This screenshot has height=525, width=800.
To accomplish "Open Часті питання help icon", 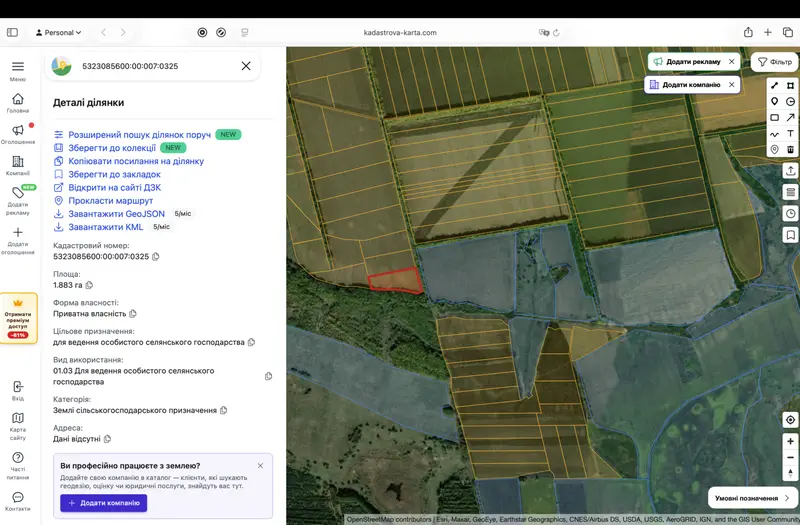I will point(18,457).
